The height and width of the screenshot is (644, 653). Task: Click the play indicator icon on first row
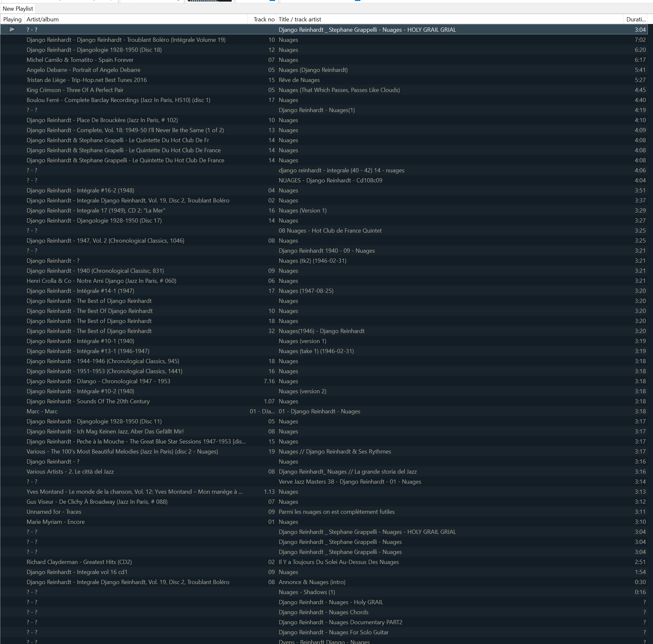click(12, 29)
